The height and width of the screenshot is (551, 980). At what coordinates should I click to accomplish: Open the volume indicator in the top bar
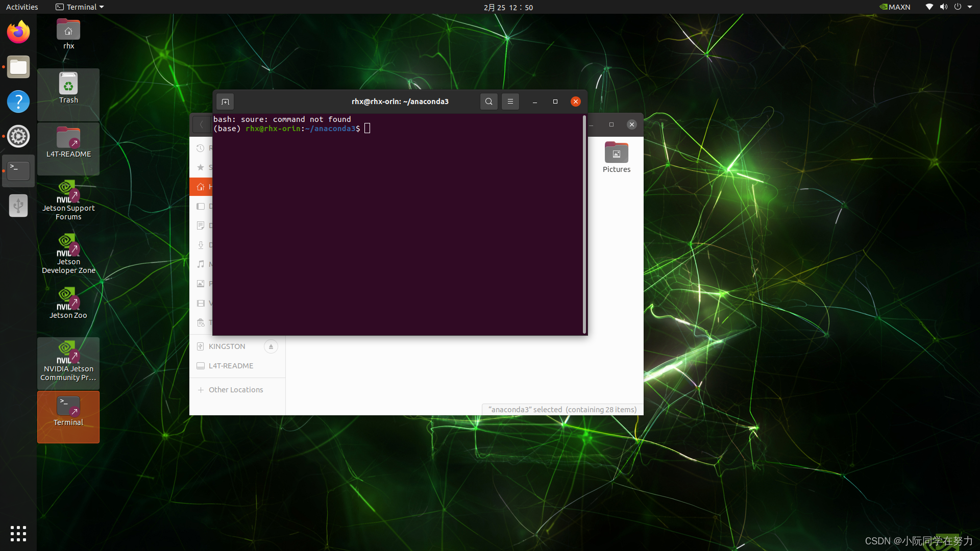click(943, 7)
